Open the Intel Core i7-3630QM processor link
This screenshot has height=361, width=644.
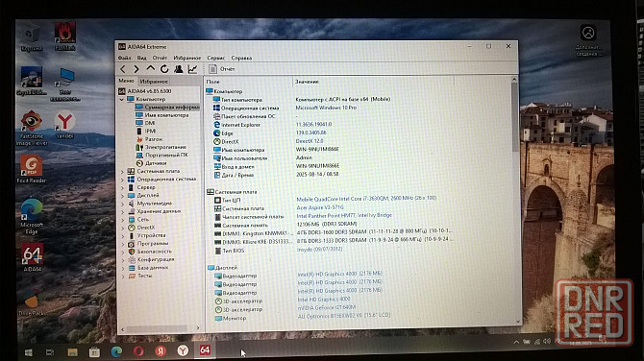pos(366,199)
